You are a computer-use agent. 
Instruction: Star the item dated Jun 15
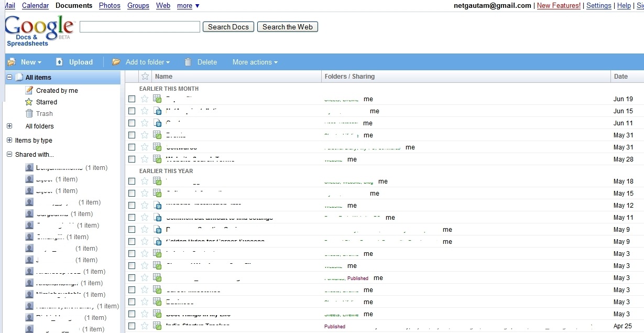tap(145, 111)
